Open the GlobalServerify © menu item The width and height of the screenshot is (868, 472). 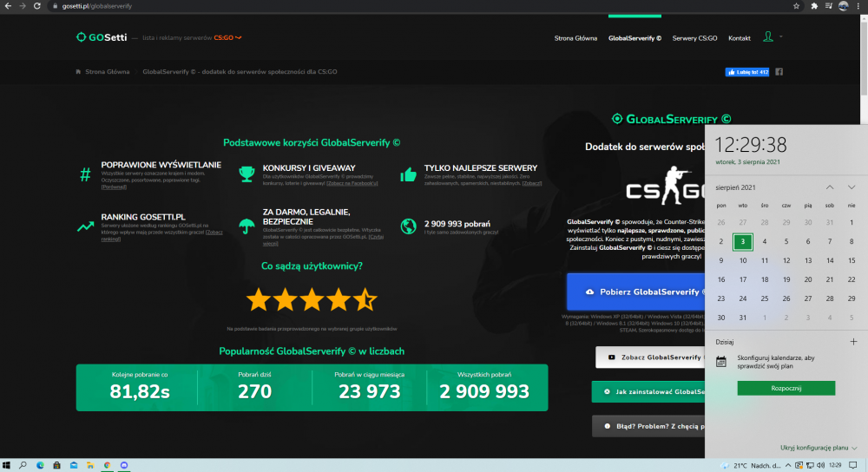pos(635,38)
